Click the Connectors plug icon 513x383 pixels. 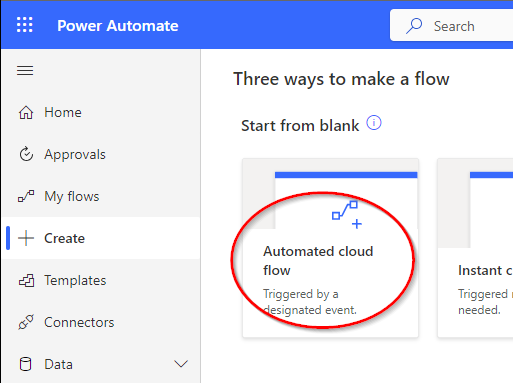pyautogui.click(x=26, y=322)
